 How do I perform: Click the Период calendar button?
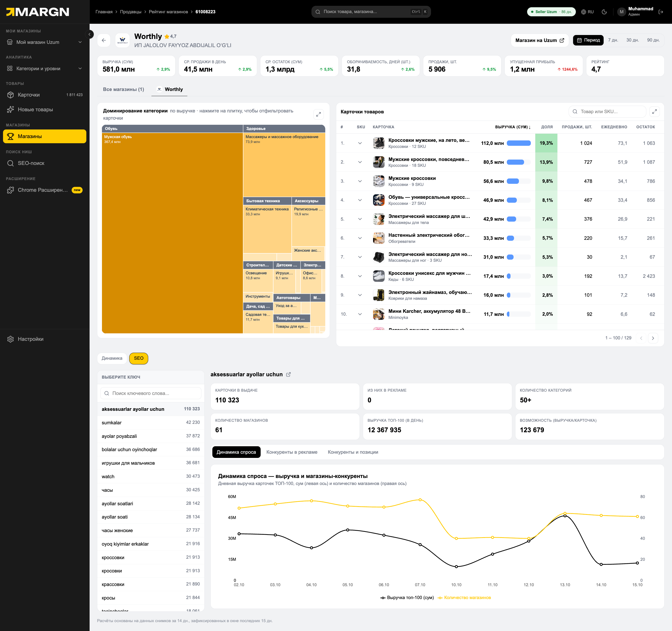pyautogui.click(x=588, y=40)
